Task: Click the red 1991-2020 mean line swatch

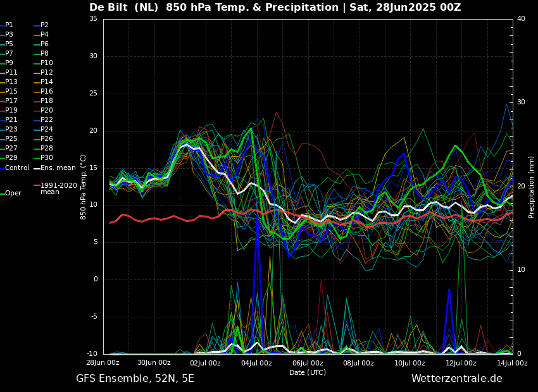Action: (37, 186)
